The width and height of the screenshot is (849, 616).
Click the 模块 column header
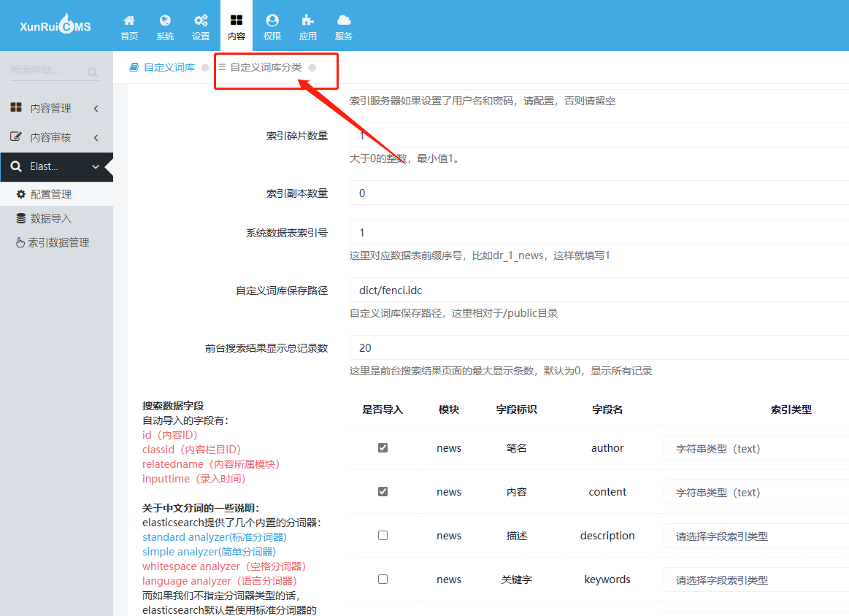pyautogui.click(x=449, y=409)
